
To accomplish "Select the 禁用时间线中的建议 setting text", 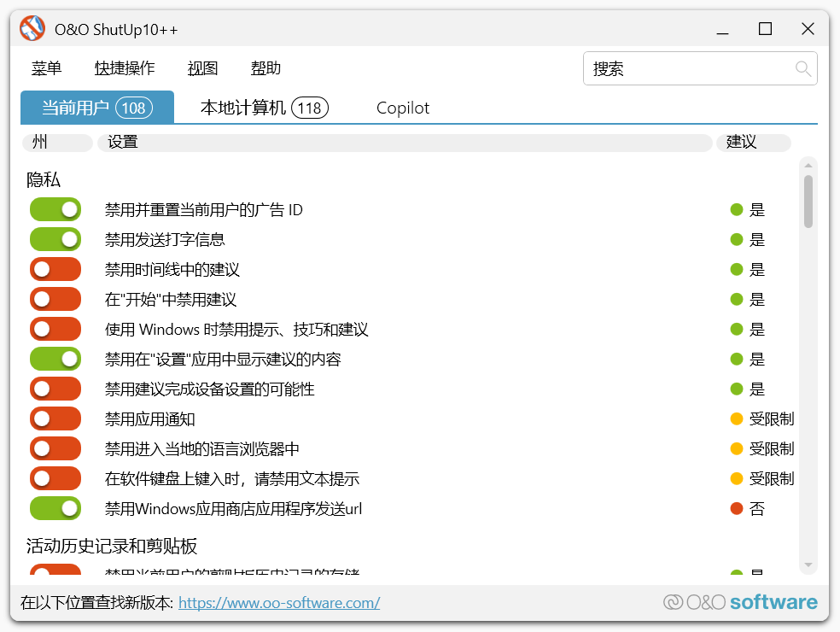I will pyautogui.click(x=172, y=269).
